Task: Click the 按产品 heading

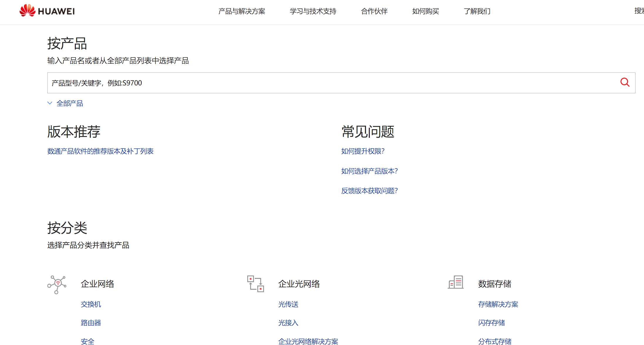Action: click(x=67, y=43)
